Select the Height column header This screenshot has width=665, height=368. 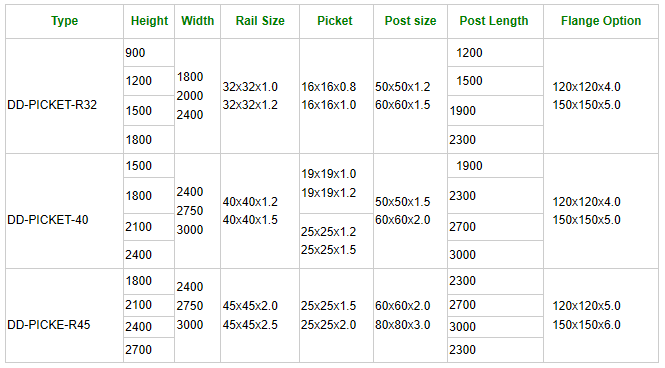(149, 21)
